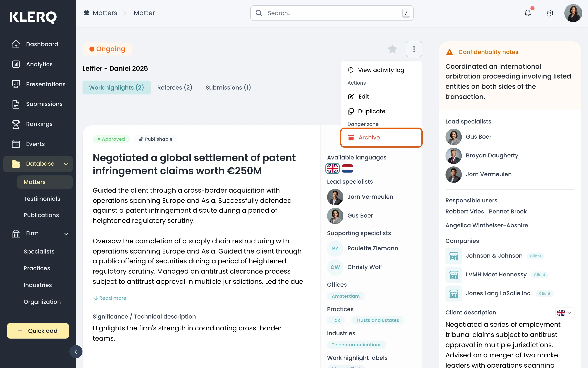Open responsible user Angelica Wintheiser-Abshire
Viewport: 588px width, 368px height.
click(x=487, y=225)
